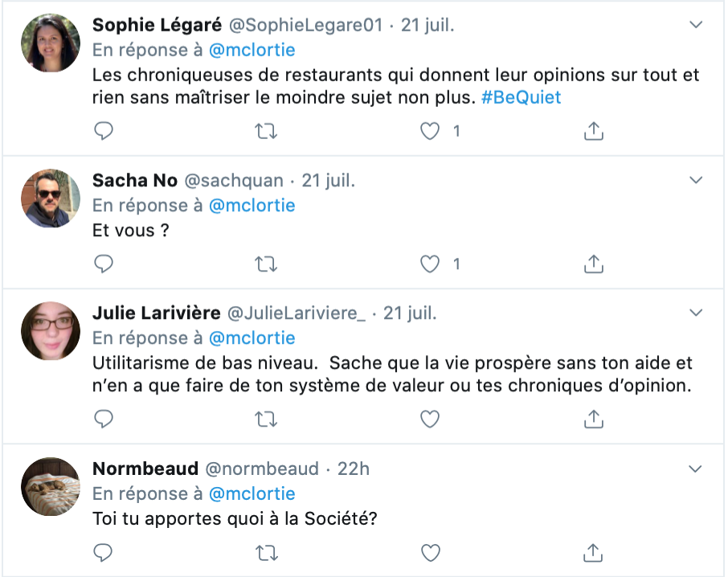Image resolution: width=728 pixels, height=577 pixels.
Task: Open the #BeQuiet hashtag
Action: tap(521, 97)
